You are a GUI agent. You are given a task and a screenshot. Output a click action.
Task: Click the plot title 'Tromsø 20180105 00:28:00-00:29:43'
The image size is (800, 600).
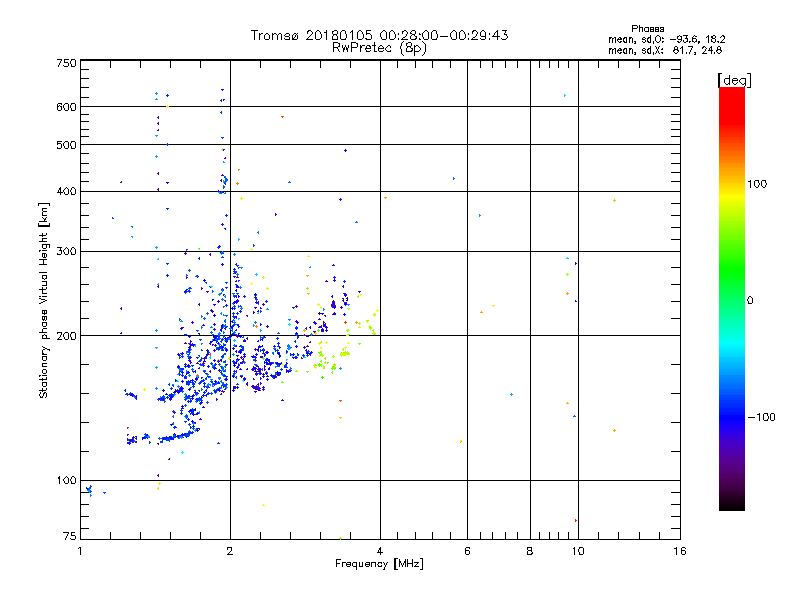(379, 35)
